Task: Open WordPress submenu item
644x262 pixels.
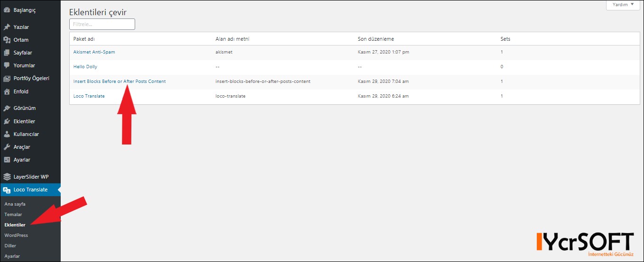Action: click(x=16, y=235)
